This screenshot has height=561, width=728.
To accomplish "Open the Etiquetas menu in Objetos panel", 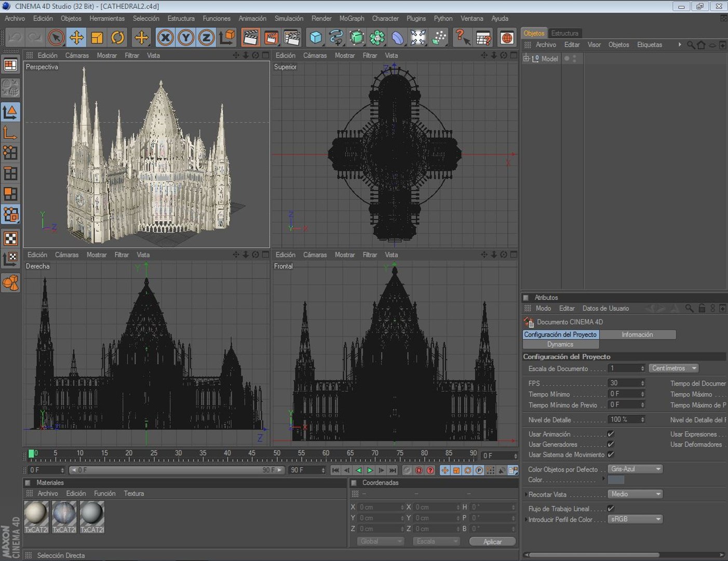I will (650, 45).
